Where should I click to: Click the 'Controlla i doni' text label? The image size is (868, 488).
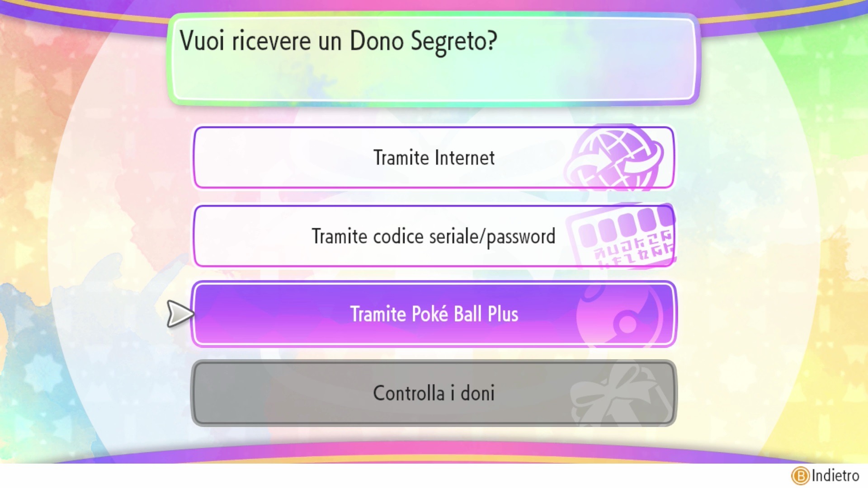click(434, 393)
